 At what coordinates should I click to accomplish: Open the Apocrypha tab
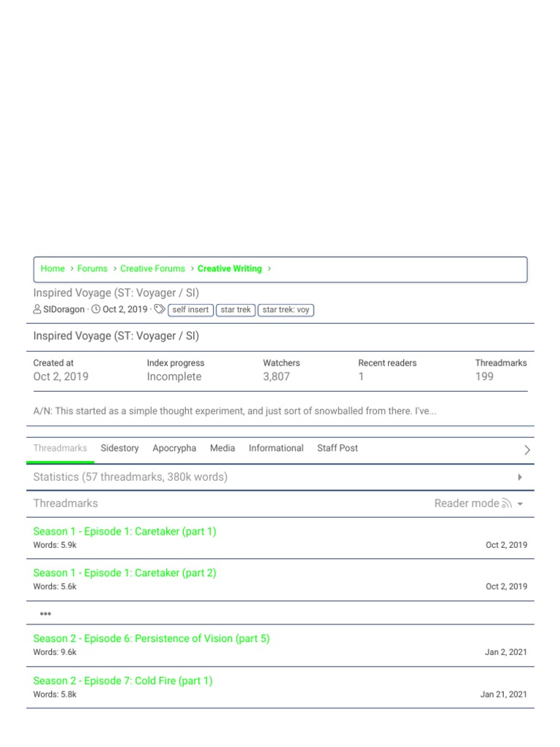[x=174, y=449]
